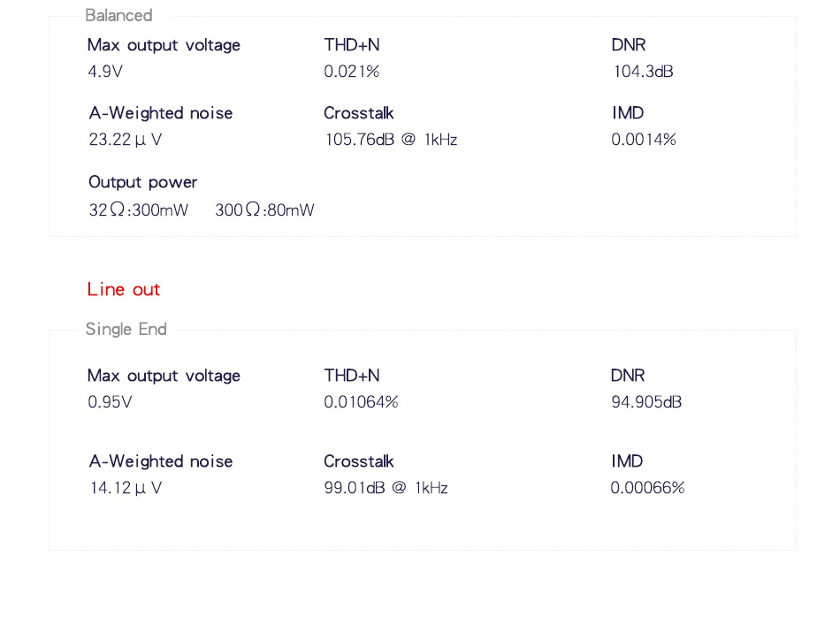Select the 32Ω:300mW output power value

click(x=138, y=210)
